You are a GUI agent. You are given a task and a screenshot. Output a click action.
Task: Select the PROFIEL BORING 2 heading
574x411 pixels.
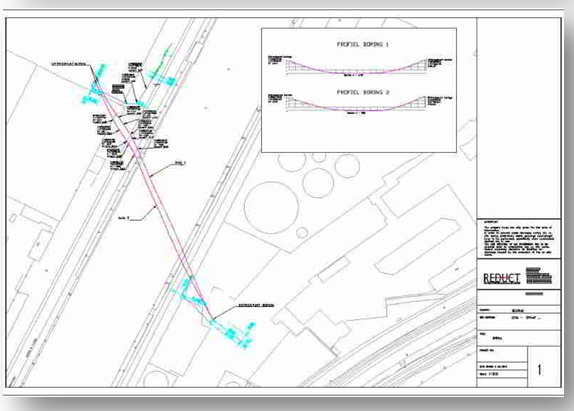(x=363, y=92)
